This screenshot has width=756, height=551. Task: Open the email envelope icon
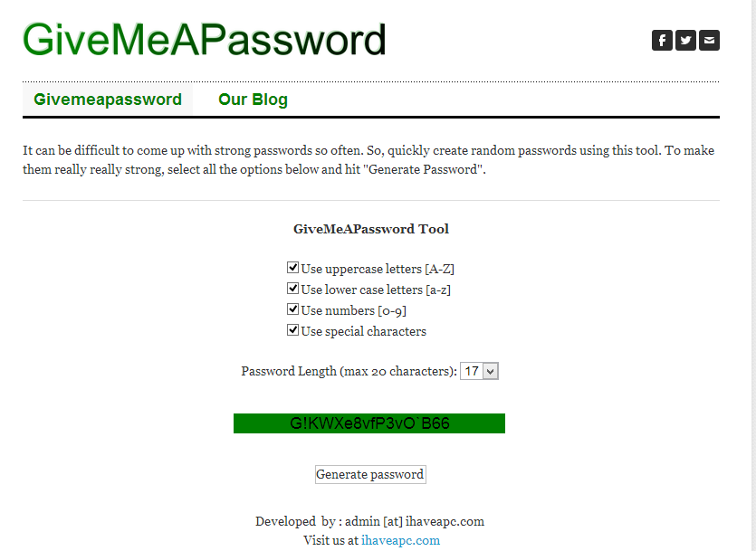pos(709,40)
